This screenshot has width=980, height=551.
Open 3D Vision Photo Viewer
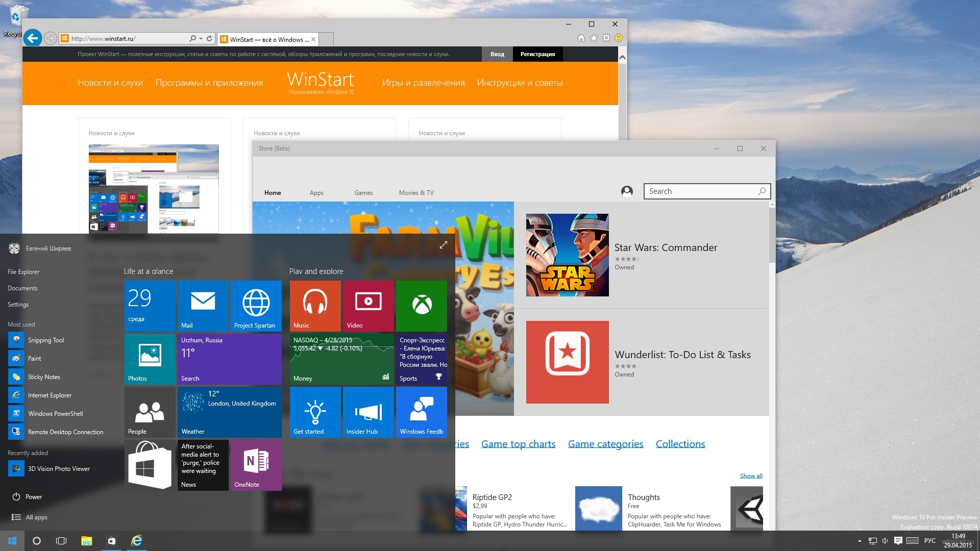[59, 469]
